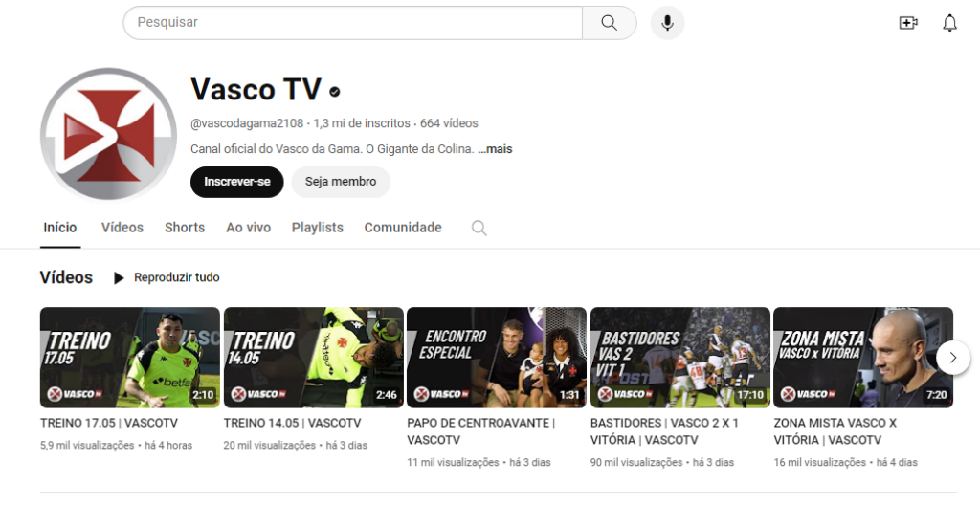Open the create video icon
Image resolution: width=980 pixels, height=505 pixels.
908,23
